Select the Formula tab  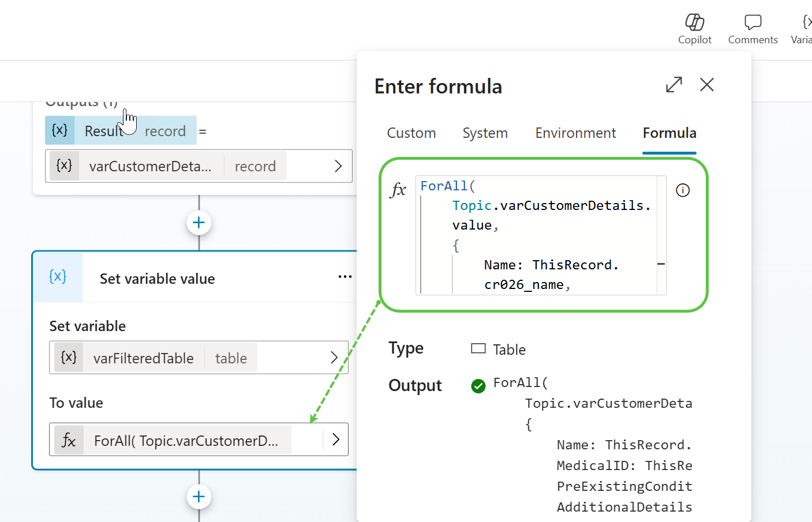pos(669,133)
